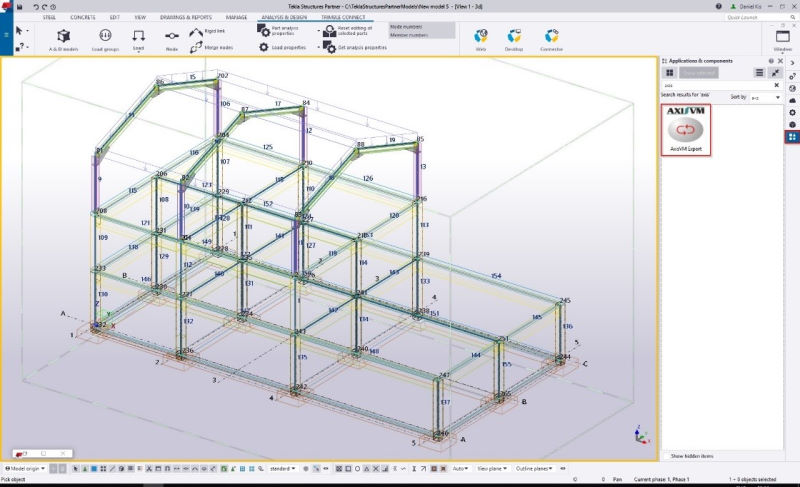Click the Connector icon

coord(551,37)
